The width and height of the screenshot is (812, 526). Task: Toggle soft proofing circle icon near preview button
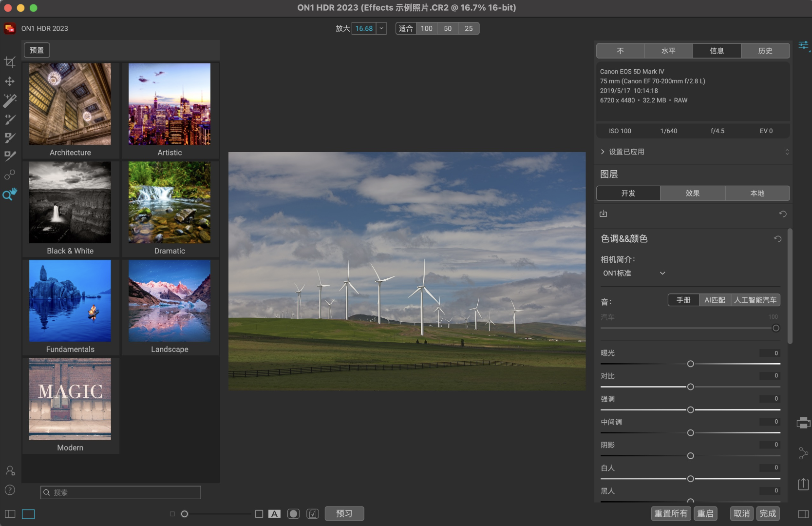(x=293, y=513)
